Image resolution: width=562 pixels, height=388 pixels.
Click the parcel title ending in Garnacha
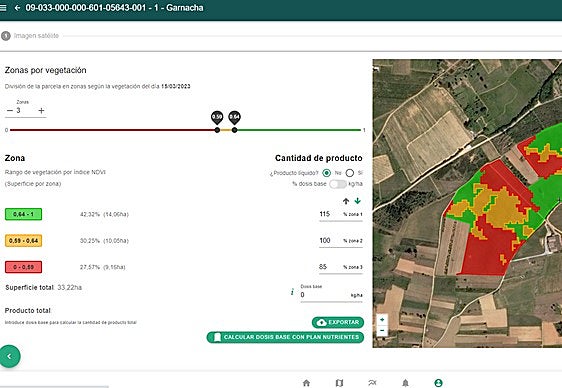114,8
